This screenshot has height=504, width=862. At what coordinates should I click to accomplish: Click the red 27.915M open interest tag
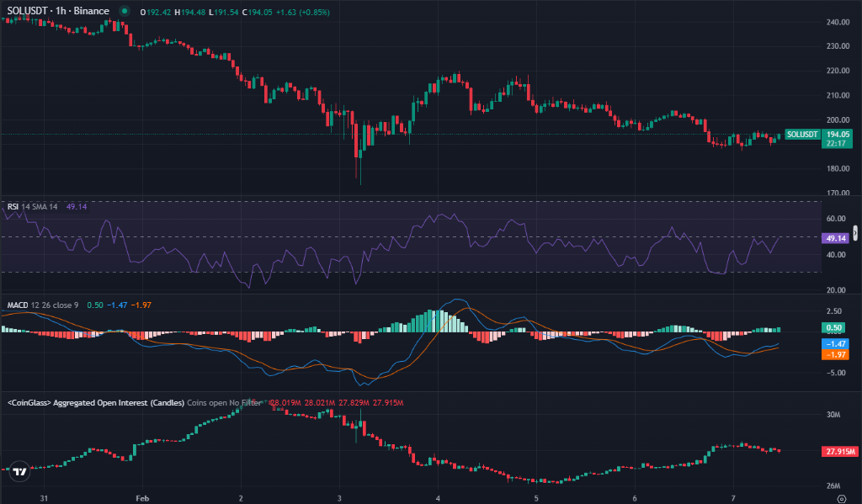click(x=838, y=452)
